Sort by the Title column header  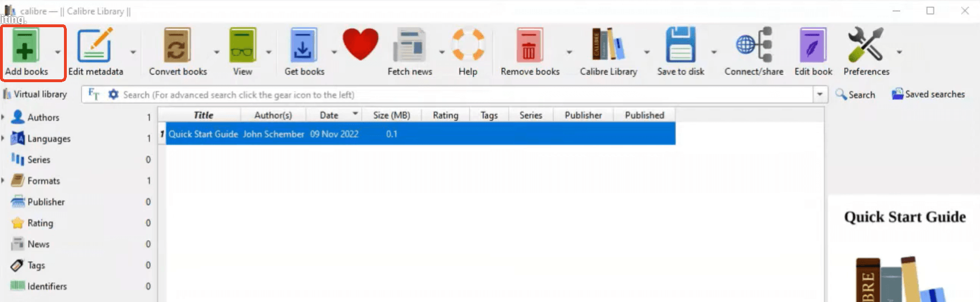coord(203,115)
